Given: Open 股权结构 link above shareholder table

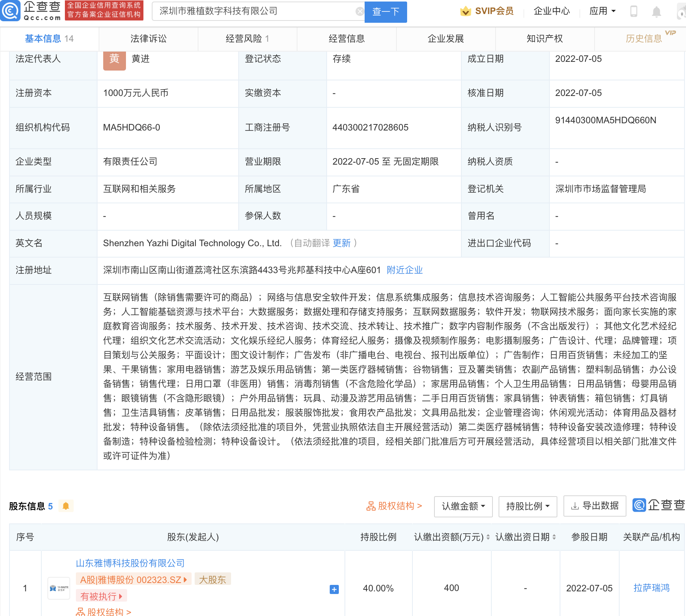Looking at the screenshot, I should coord(394,506).
